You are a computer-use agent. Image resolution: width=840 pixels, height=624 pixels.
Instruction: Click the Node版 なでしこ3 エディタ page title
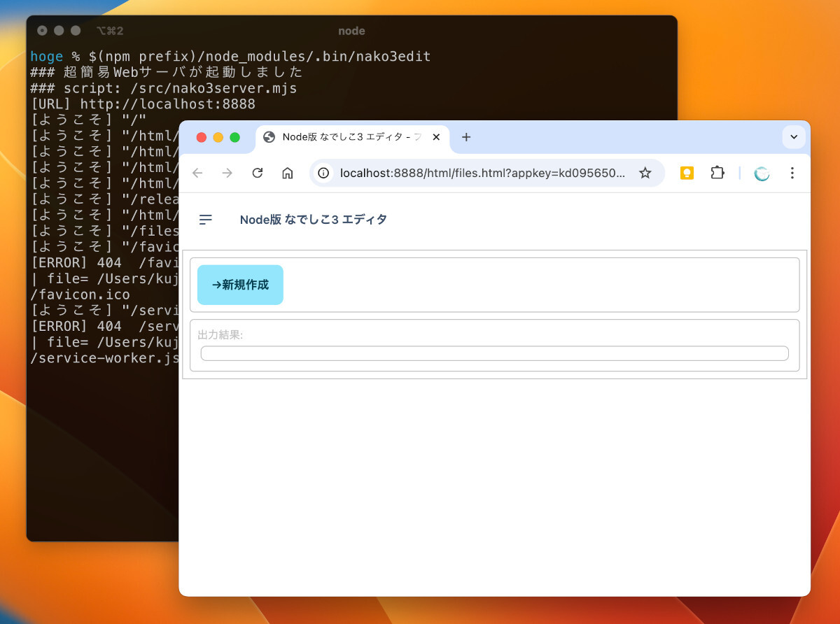[x=314, y=220]
